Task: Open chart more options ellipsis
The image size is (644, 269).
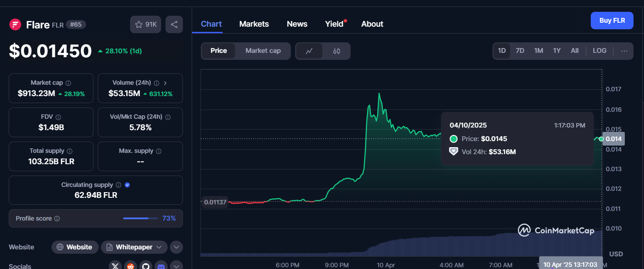Action: point(624,51)
